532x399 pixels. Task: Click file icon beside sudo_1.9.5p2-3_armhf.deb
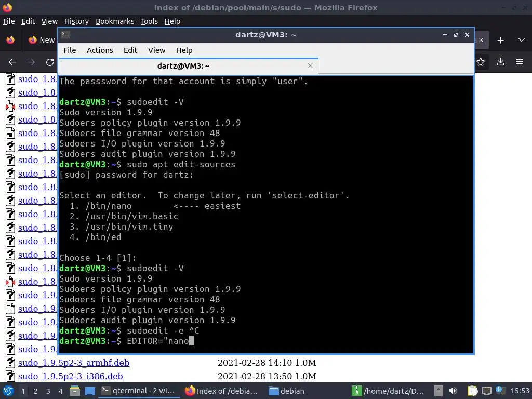point(10,363)
